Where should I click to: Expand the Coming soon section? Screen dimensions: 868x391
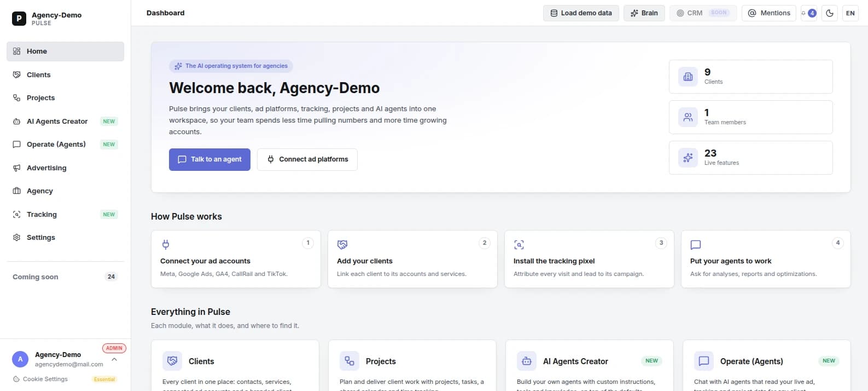tap(65, 277)
